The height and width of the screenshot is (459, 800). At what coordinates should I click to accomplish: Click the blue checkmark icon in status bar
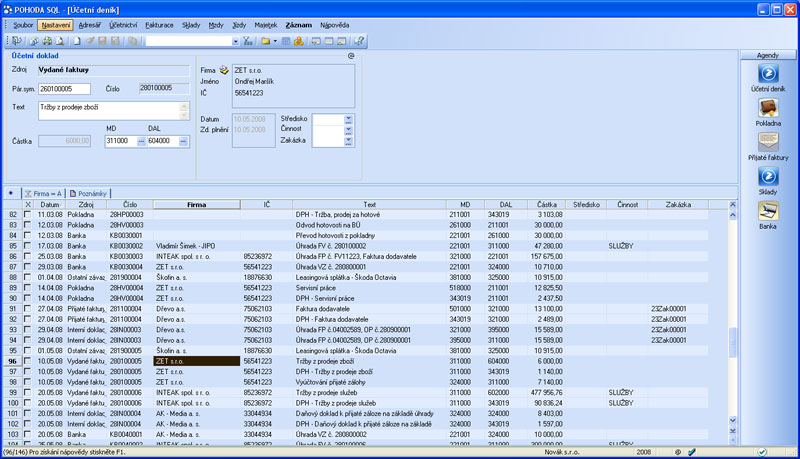pyautogui.click(x=692, y=452)
